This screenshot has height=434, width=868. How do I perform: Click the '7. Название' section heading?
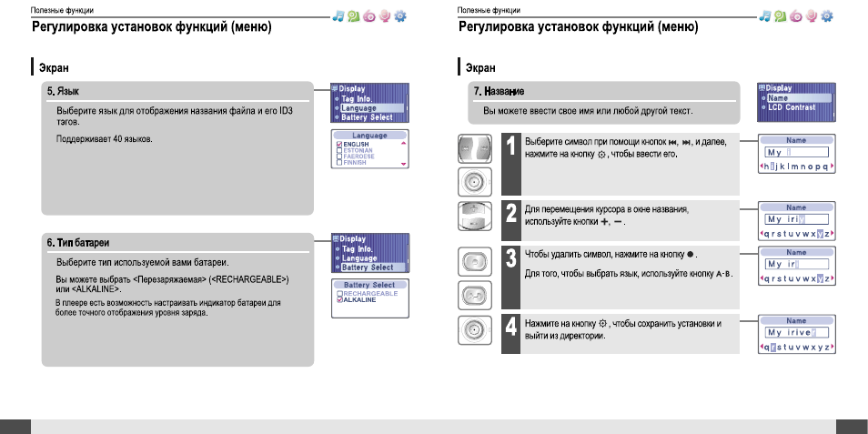point(499,91)
